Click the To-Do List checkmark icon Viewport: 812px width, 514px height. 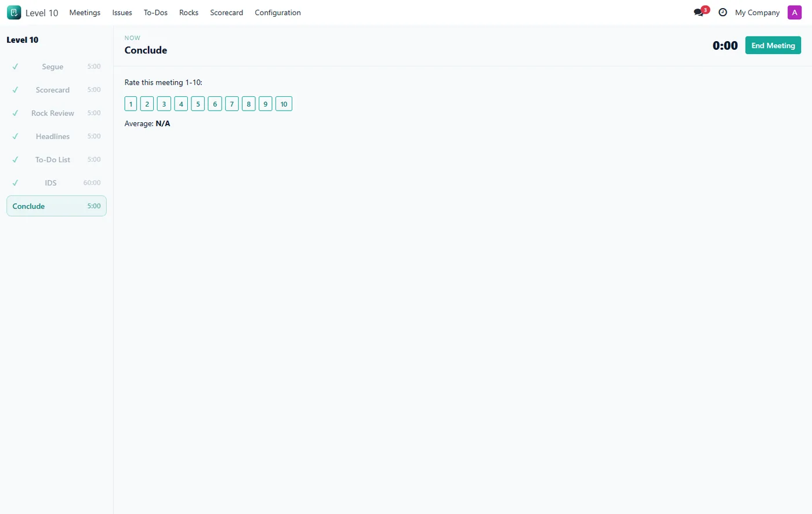click(x=15, y=159)
